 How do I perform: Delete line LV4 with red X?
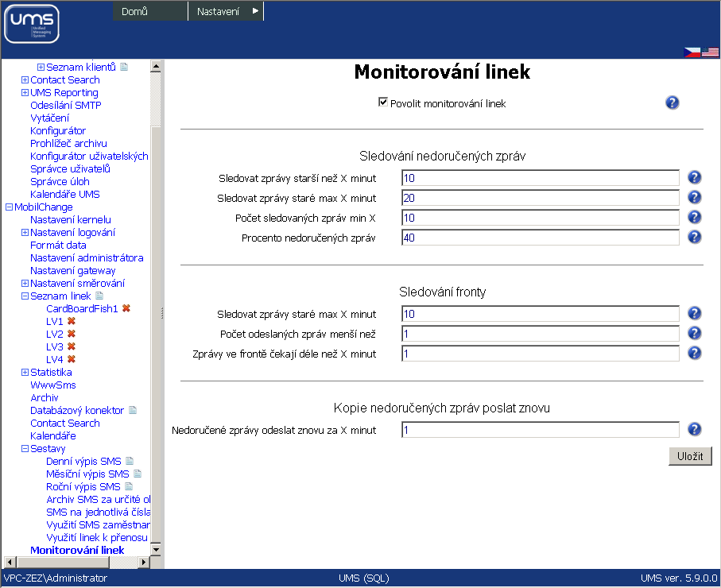[72, 359]
